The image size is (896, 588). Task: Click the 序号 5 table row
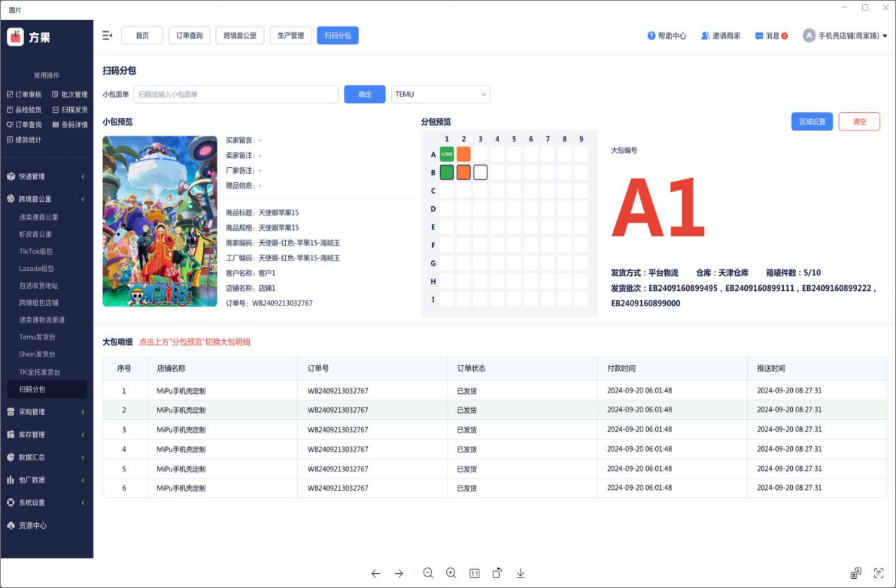coord(494,469)
